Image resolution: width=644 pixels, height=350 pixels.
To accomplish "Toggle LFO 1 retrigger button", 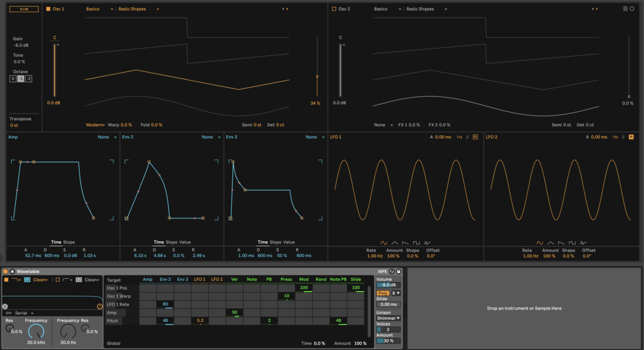I will 475,137.
